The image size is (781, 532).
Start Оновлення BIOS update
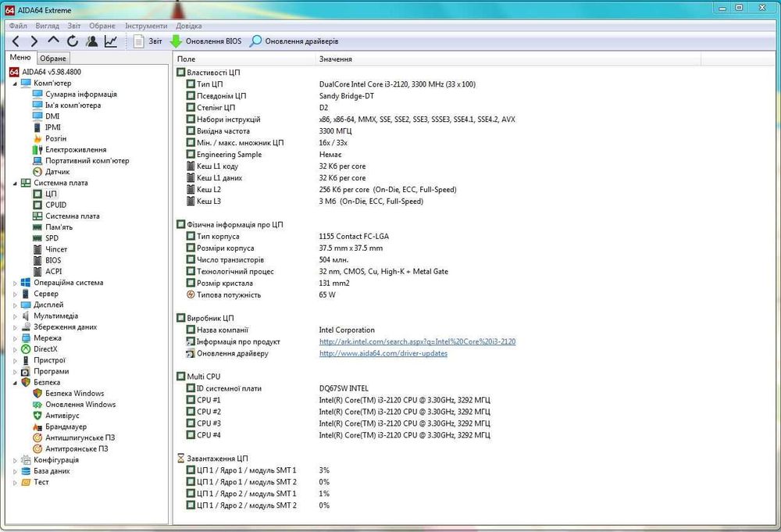pyautogui.click(x=205, y=41)
